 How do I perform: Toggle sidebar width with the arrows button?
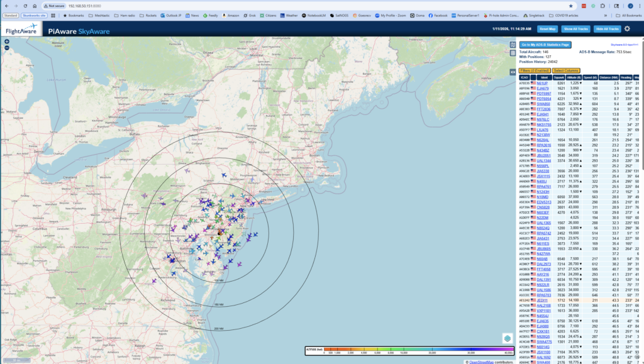[513, 72]
